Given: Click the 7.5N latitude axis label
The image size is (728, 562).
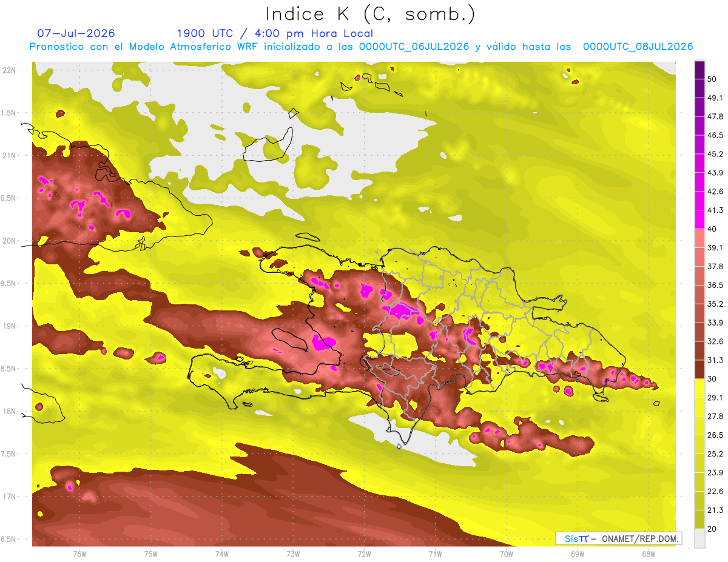Looking at the screenshot, I should tap(8, 454).
